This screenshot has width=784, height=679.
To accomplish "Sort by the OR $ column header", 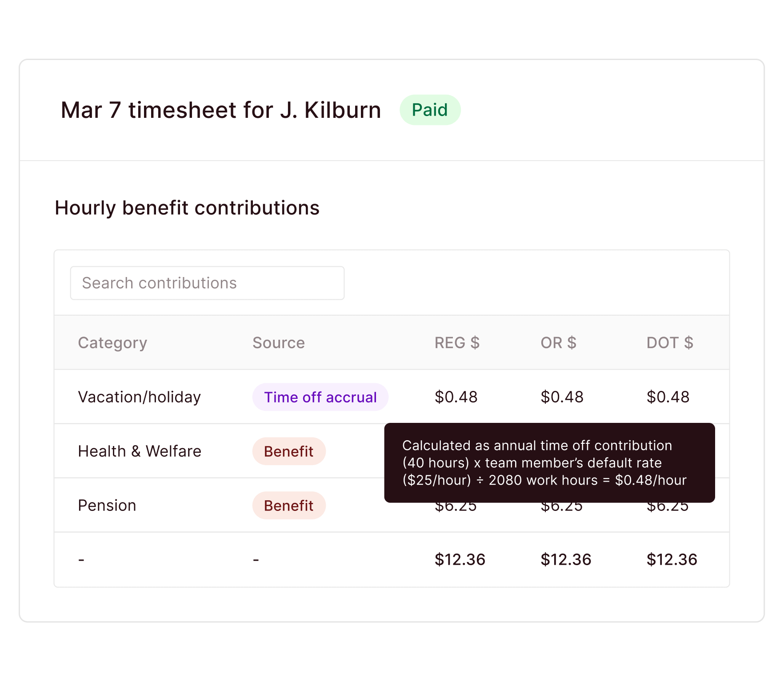I will point(559,342).
